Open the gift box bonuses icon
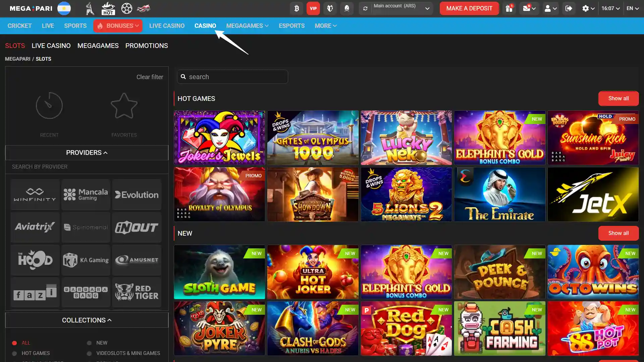The width and height of the screenshot is (644, 362). 509,8
